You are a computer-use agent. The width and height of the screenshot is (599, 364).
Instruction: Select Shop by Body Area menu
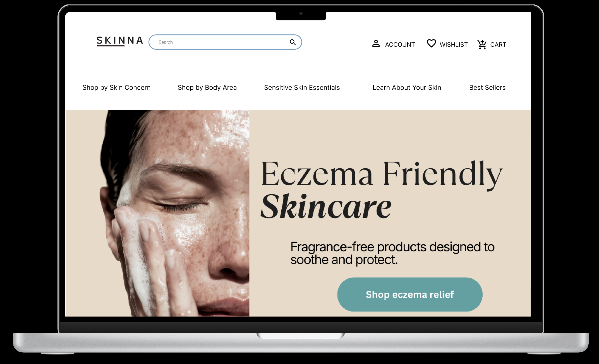207,88
